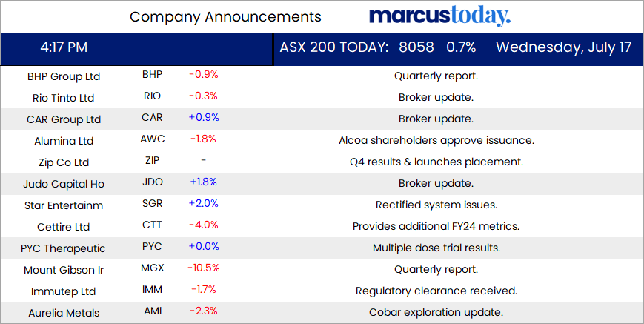The image size is (644, 324).
Task: Select the Company Announcements title
Action: pos(225,16)
